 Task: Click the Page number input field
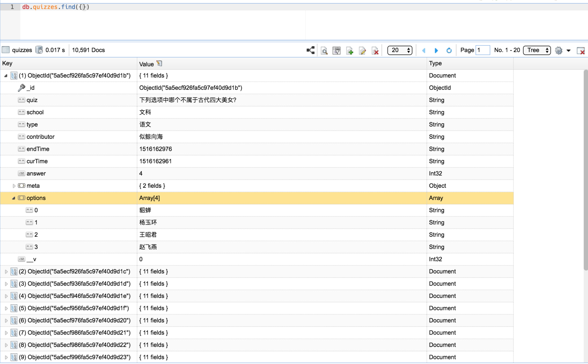coord(483,50)
